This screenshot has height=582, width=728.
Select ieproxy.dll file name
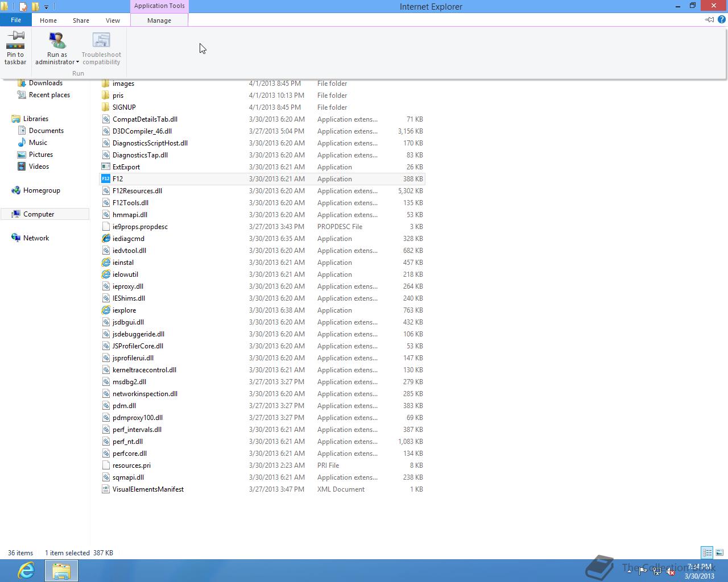click(128, 286)
